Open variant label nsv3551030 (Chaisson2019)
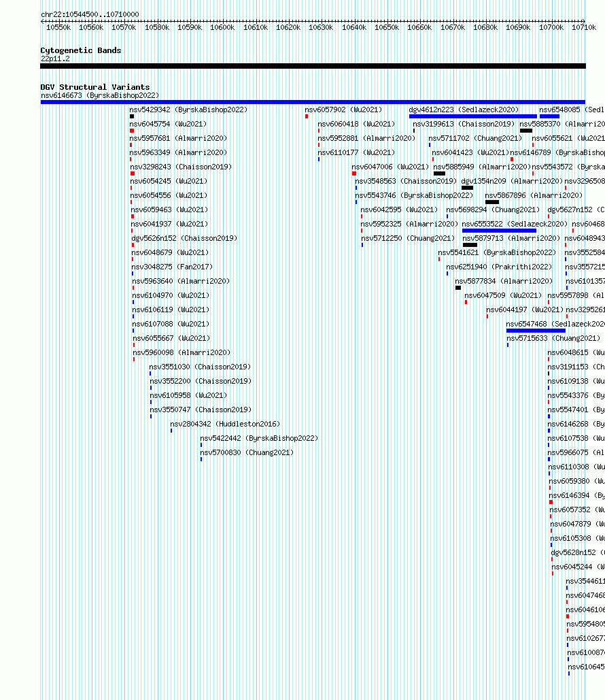Image resolution: width=605 pixels, height=700 pixels. click(200, 367)
